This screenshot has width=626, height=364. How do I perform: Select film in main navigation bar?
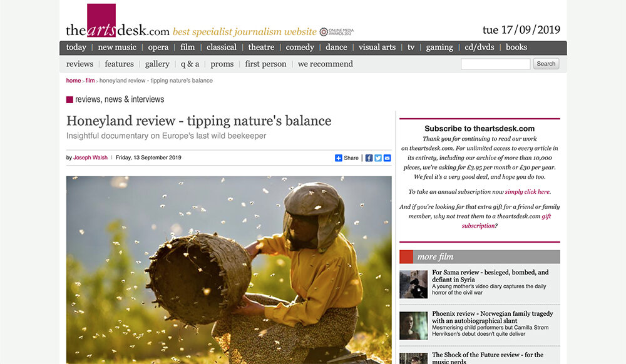point(187,48)
